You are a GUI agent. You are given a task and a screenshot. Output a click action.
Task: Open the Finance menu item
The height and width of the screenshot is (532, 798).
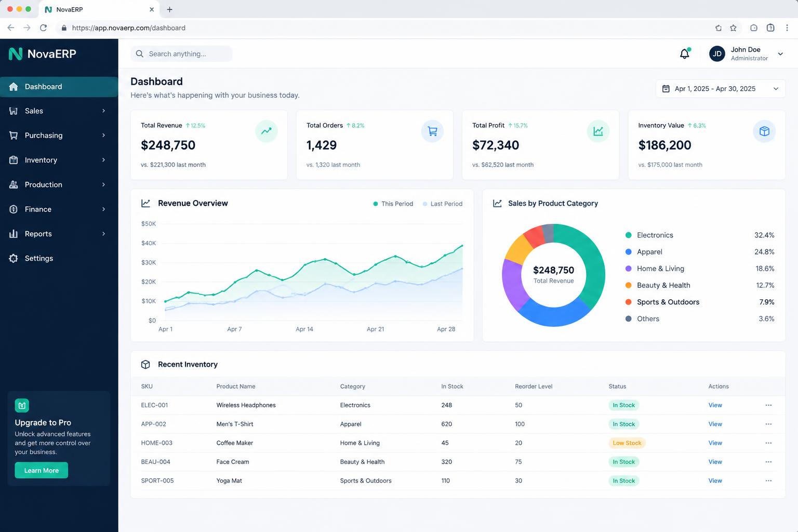click(x=59, y=209)
